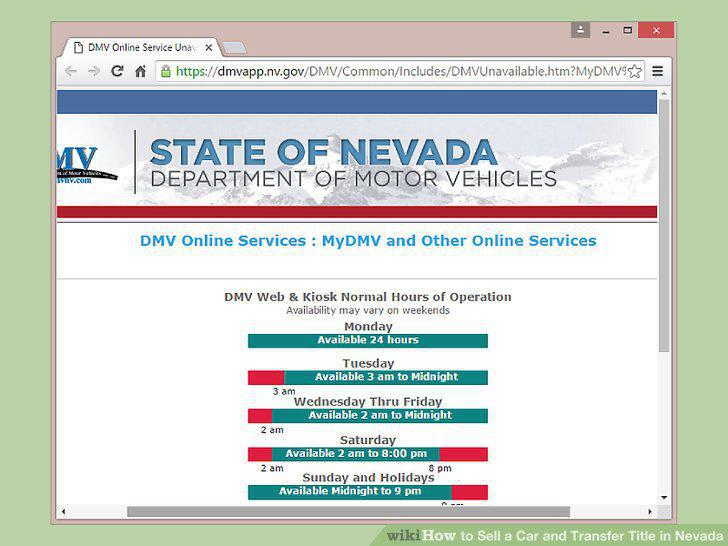Click the horizontal scrollbar right arrow

650,512
